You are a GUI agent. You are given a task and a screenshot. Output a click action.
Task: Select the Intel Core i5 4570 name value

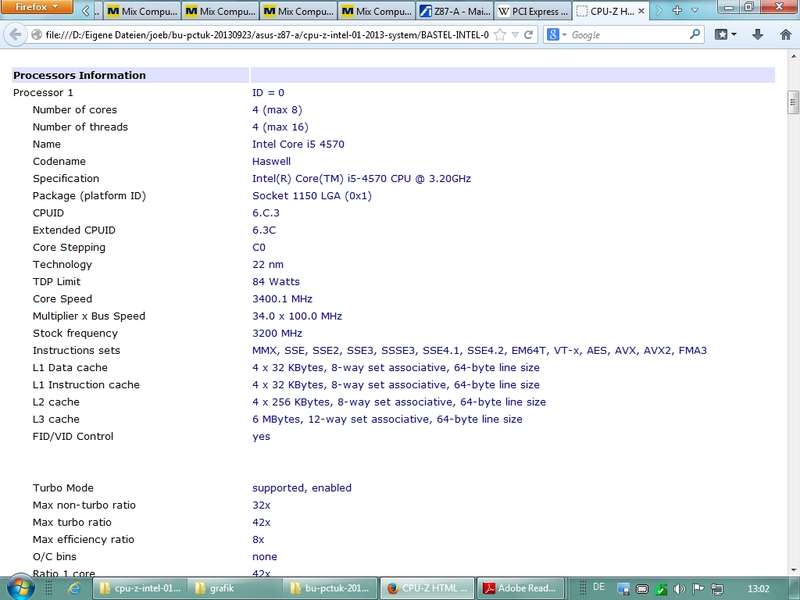tap(298, 144)
